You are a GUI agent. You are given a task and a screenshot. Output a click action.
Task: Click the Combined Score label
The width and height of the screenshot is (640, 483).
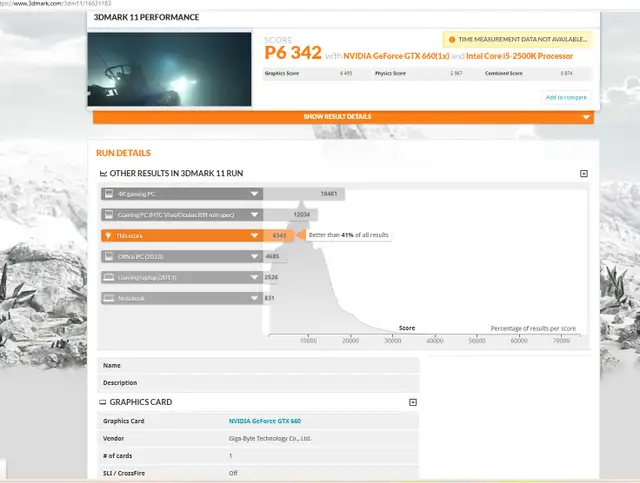coord(504,73)
